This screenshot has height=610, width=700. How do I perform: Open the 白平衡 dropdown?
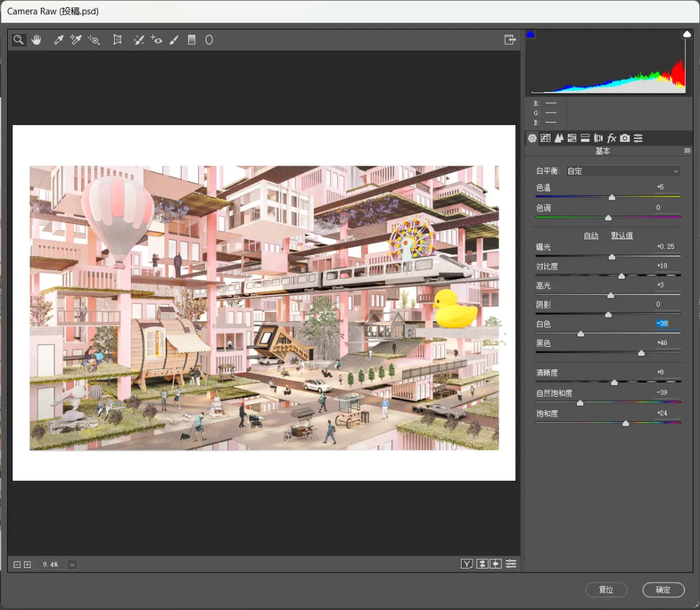coord(623,171)
